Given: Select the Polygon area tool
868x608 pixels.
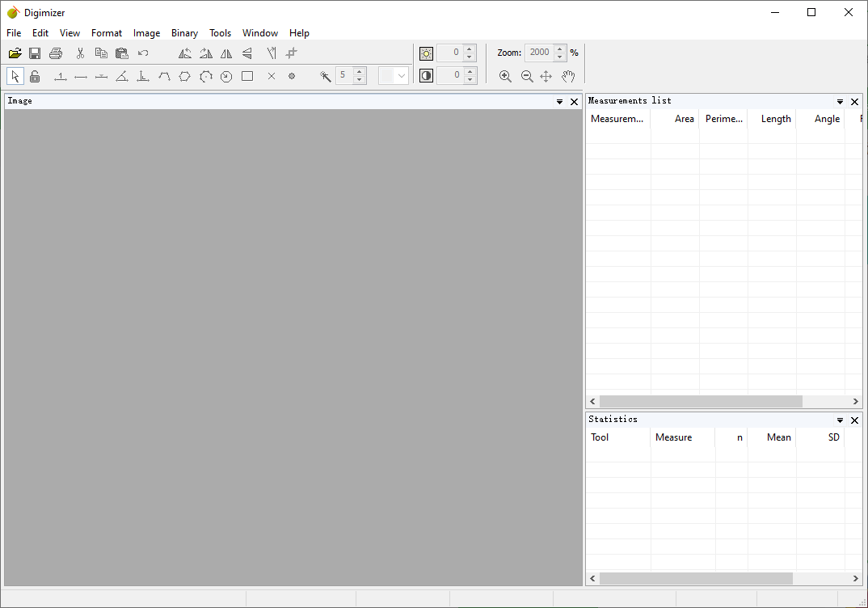Looking at the screenshot, I should (185, 77).
